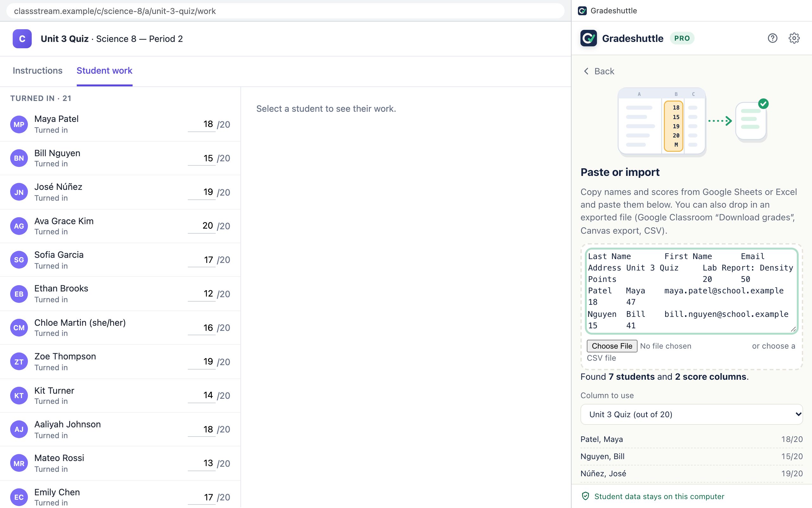This screenshot has height=508, width=812.
Task: Select student Bill Nguyen by name
Action: (57, 153)
